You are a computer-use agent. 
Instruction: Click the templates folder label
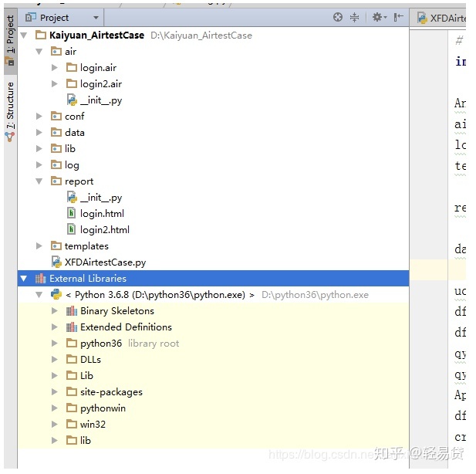86,246
